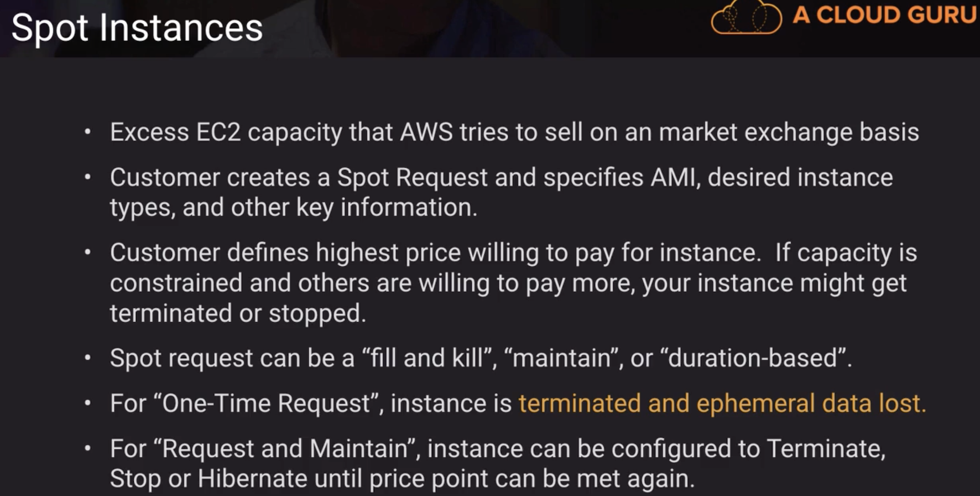Click the bullet dot before "For One-Time Request"
This screenshot has width=980, height=496.
87,404
